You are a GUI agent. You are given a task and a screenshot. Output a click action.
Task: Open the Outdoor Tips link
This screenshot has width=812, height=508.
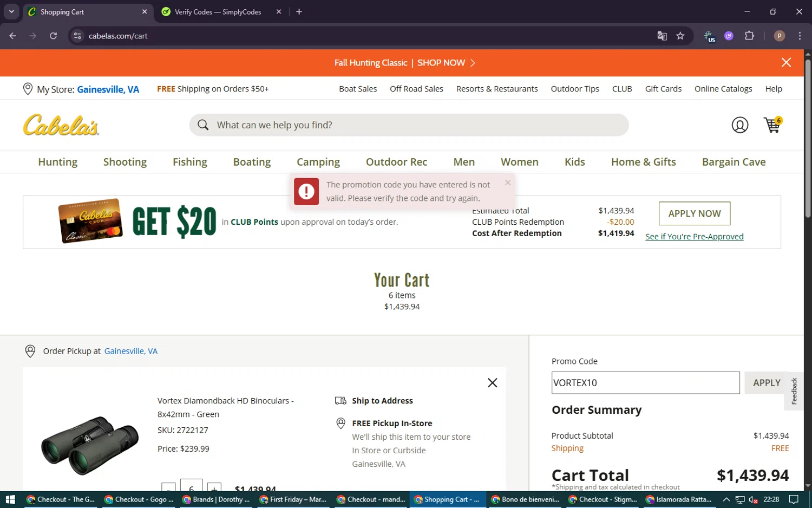pyautogui.click(x=575, y=89)
